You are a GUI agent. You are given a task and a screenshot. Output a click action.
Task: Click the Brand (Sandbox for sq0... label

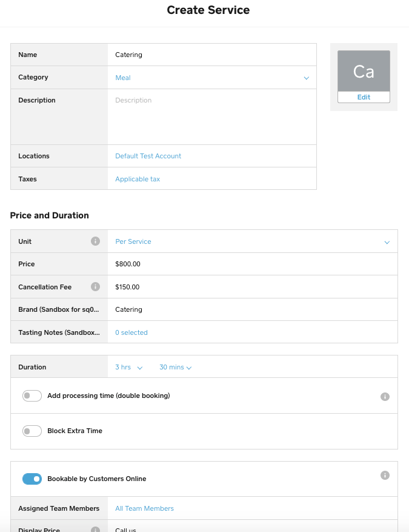(59, 309)
